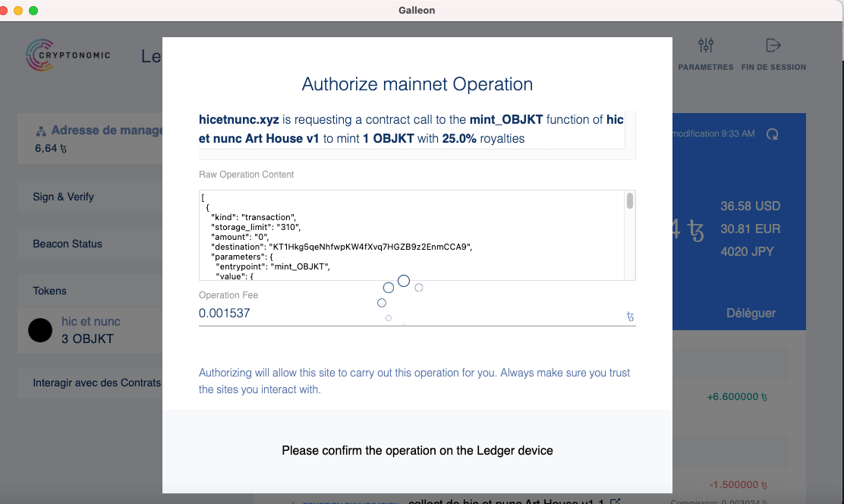Select the black hic et nunc token icon
This screenshot has width=844, height=504.
(40, 329)
